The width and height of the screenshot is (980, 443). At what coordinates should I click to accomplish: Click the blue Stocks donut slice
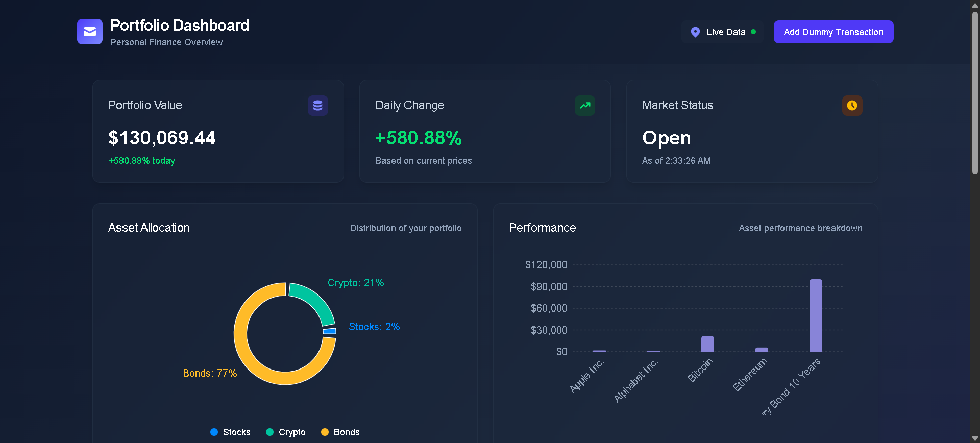point(330,331)
